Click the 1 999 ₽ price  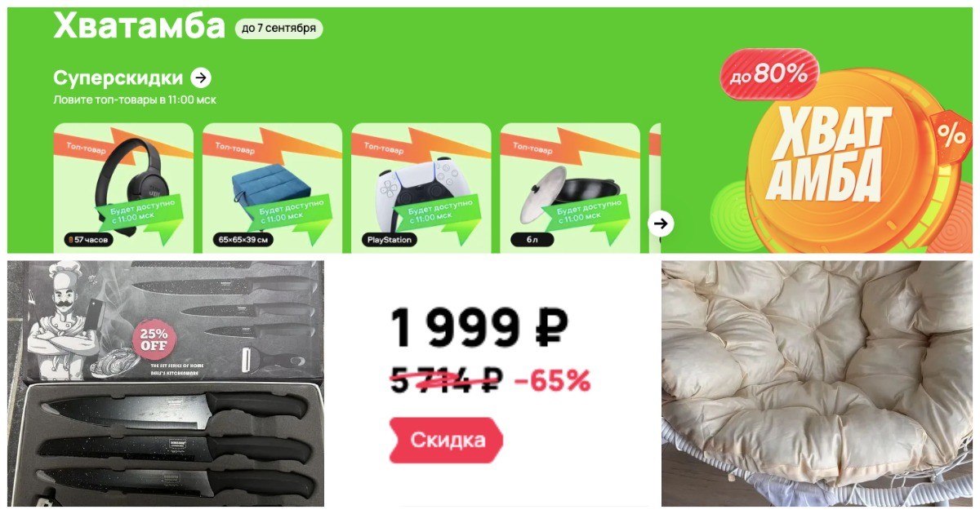point(479,328)
